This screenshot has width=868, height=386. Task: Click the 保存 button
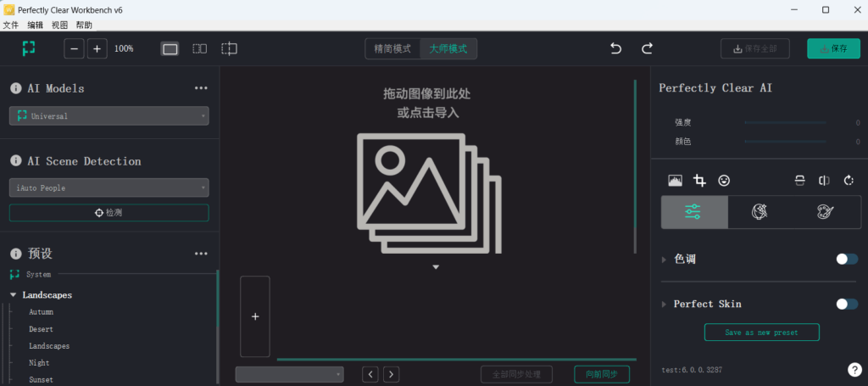tap(834, 48)
